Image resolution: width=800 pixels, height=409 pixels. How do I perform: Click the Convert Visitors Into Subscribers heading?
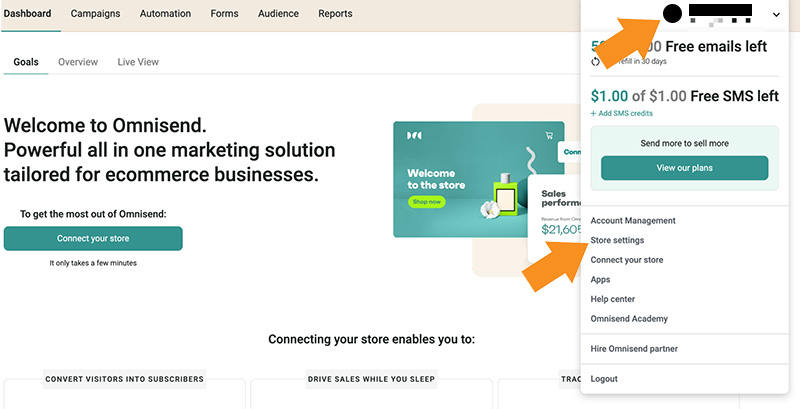point(124,379)
